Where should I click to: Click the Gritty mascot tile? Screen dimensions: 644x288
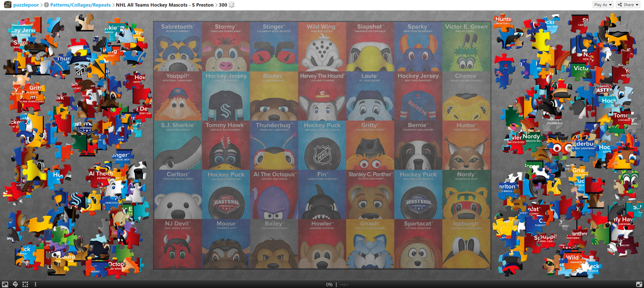(370, 145)
